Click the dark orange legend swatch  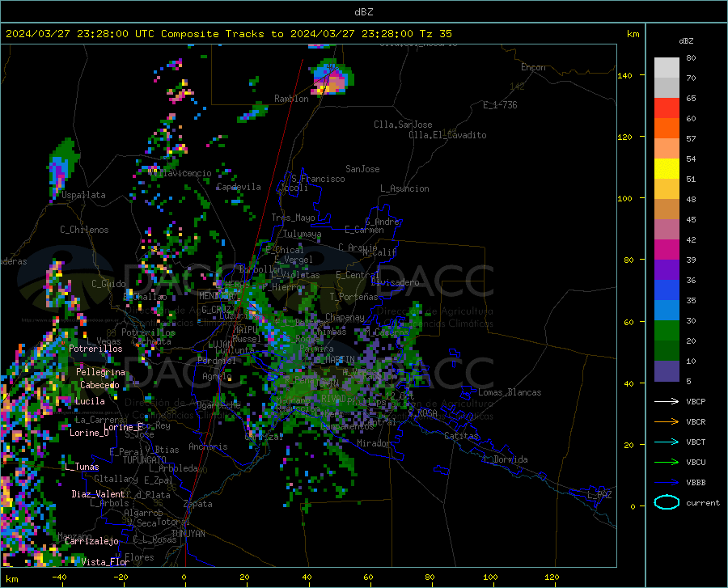tap(667, 129)
